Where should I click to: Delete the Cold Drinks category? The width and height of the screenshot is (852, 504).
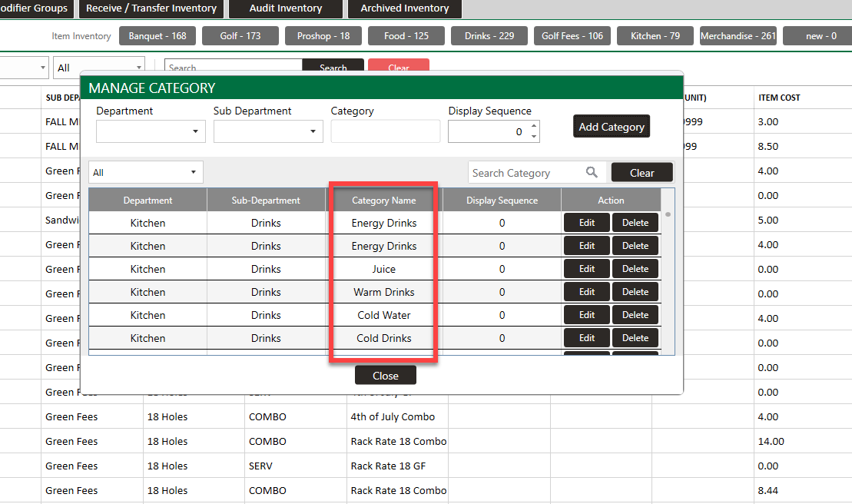635,338
